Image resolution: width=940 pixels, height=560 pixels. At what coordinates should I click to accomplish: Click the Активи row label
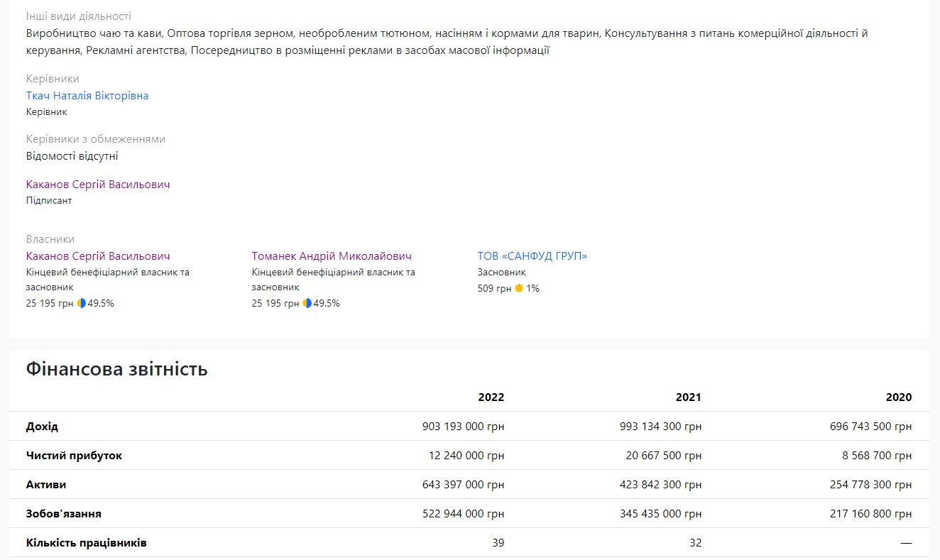pyautogui.click(x=46, y=485)
